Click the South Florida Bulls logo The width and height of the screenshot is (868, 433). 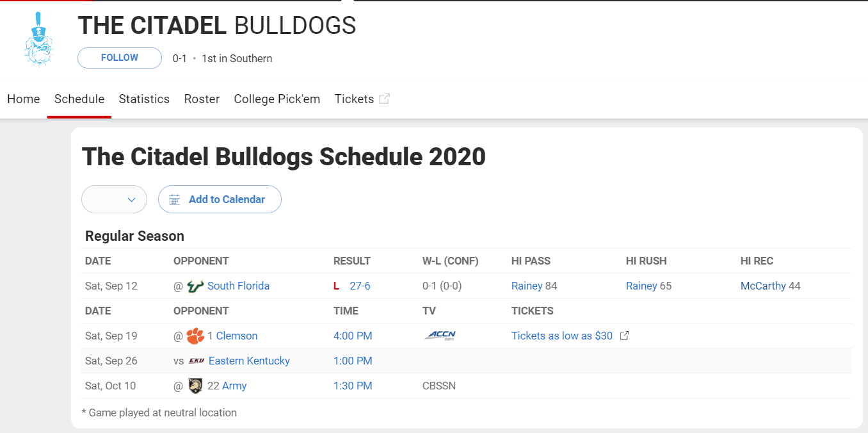[x=195, y=286]
